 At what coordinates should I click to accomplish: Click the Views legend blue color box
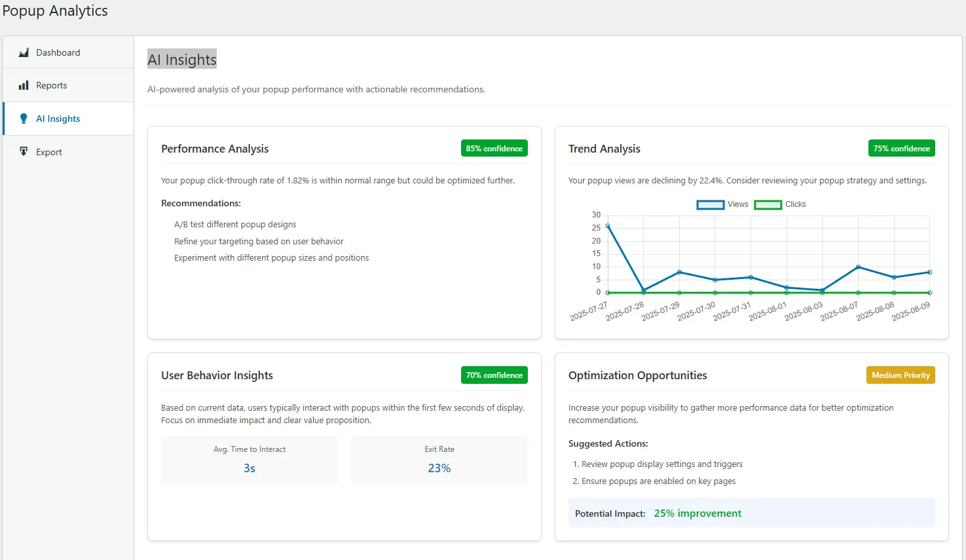pos(711,205)
